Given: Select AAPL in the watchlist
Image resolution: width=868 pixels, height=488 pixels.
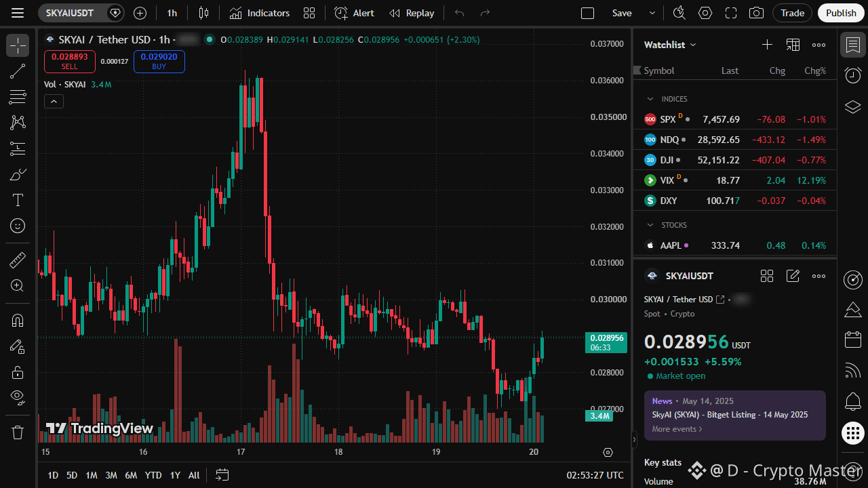Looking at the screenshot, I should 735,245.
